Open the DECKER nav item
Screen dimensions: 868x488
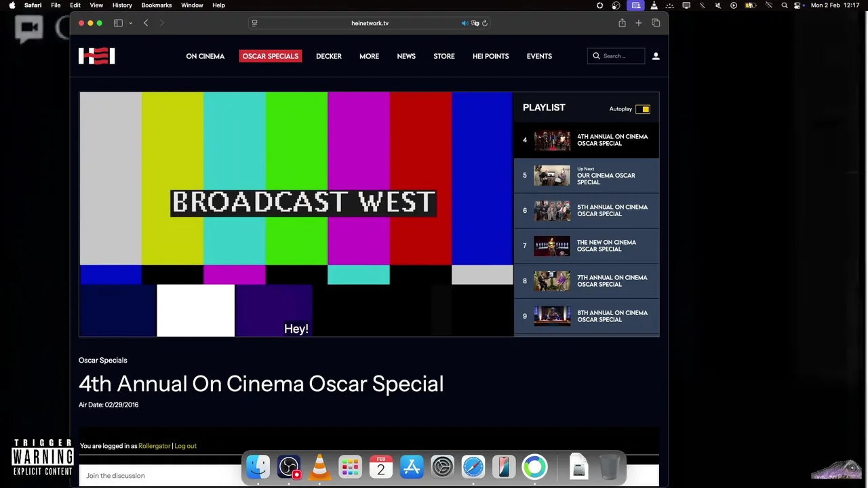(329, 56)
